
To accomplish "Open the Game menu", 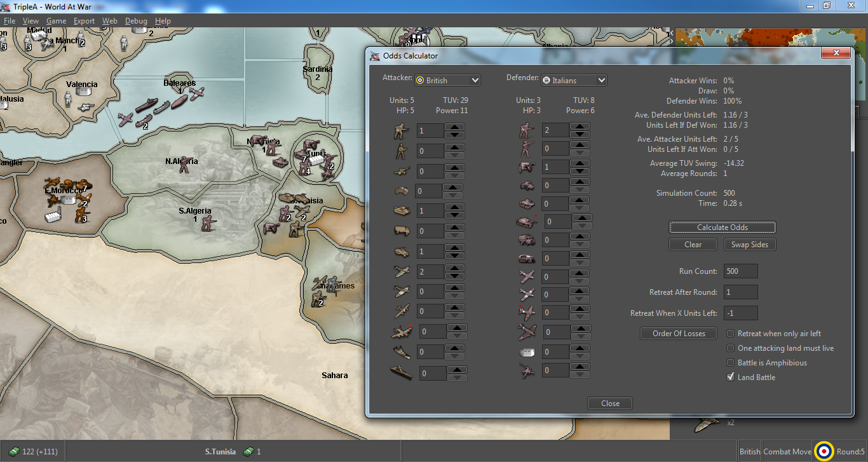I will 56,21.
